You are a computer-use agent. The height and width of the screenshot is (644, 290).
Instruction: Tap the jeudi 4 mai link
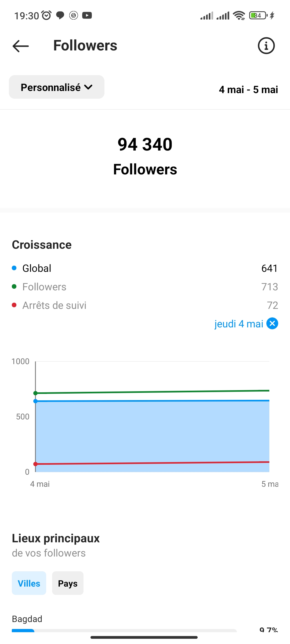coord(238,324)
